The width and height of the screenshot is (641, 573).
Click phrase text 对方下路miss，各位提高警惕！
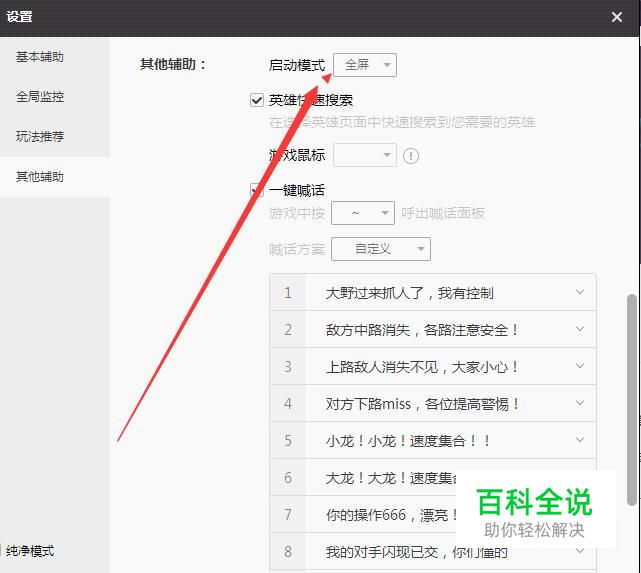point(423,404)
